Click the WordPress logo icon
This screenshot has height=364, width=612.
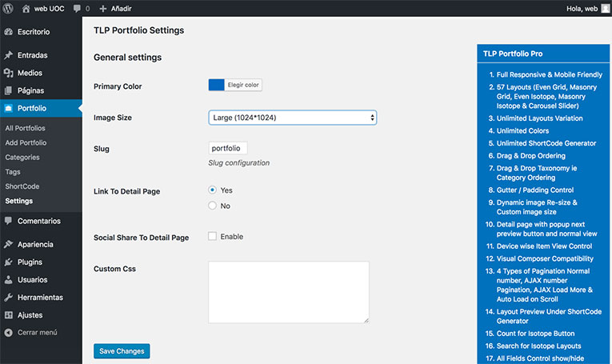point(8,8)
